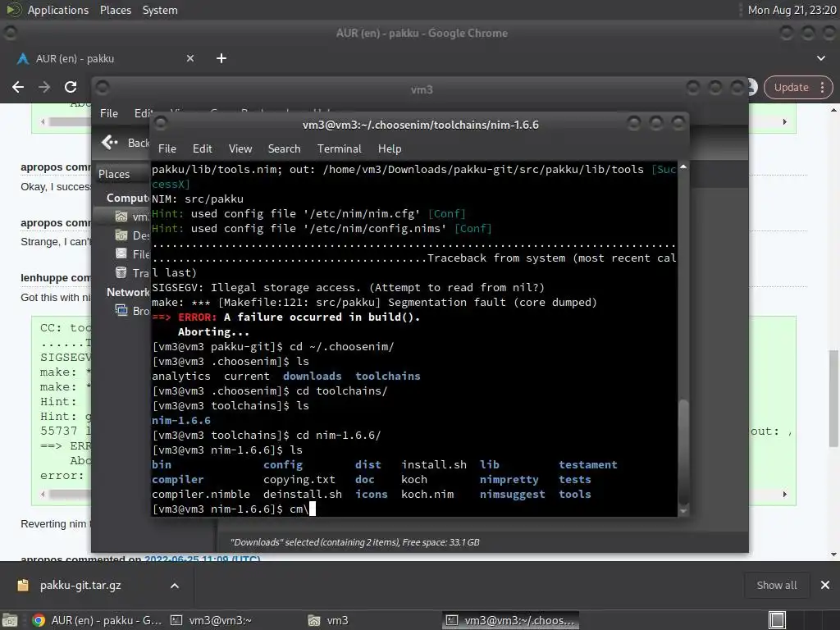This screenshot has height=630, width=840.
Task: Click 'koch.nim' in the terminal listing
Action: click(427, 494)
